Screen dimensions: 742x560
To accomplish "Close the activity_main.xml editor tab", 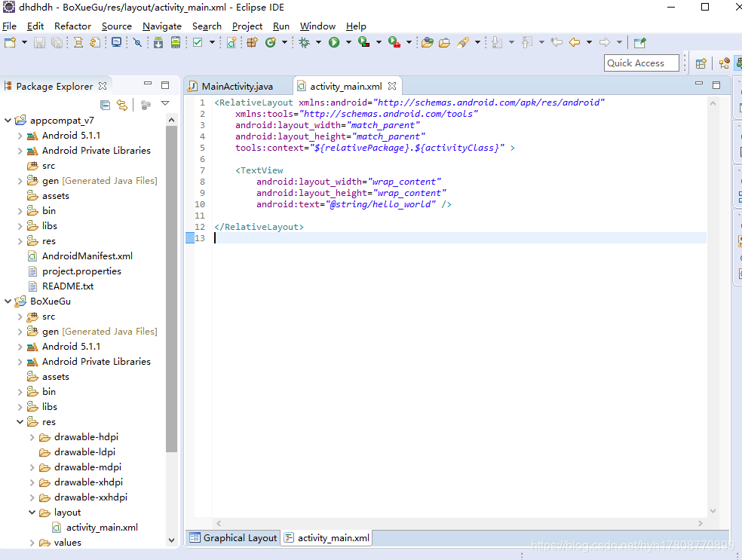I will [x=392, y=86].
